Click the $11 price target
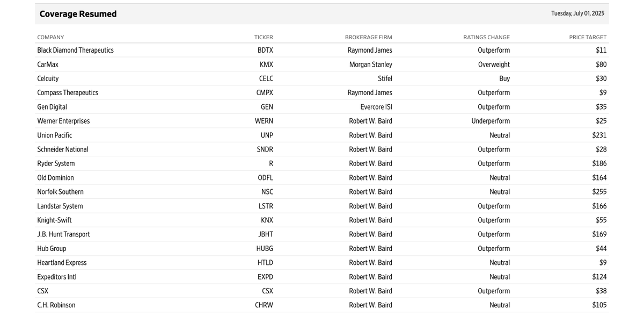 [601, 50]
